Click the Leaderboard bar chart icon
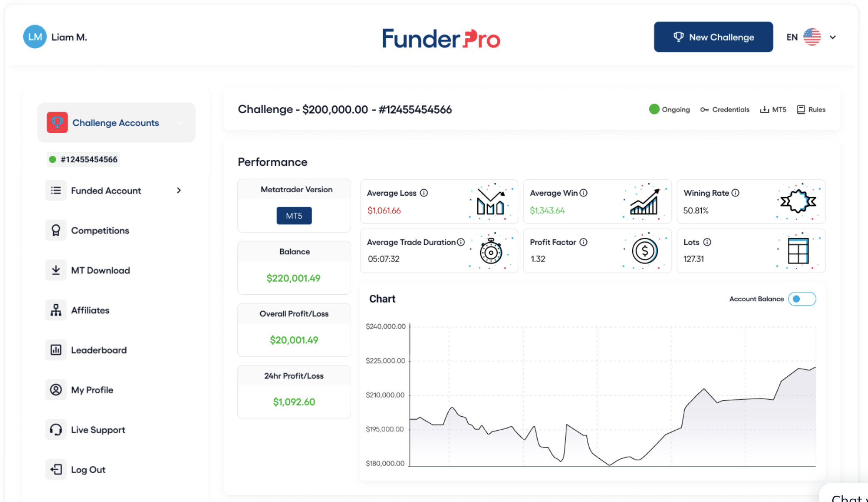Viewport: 868px width, 502px height. tap(56, 350)
